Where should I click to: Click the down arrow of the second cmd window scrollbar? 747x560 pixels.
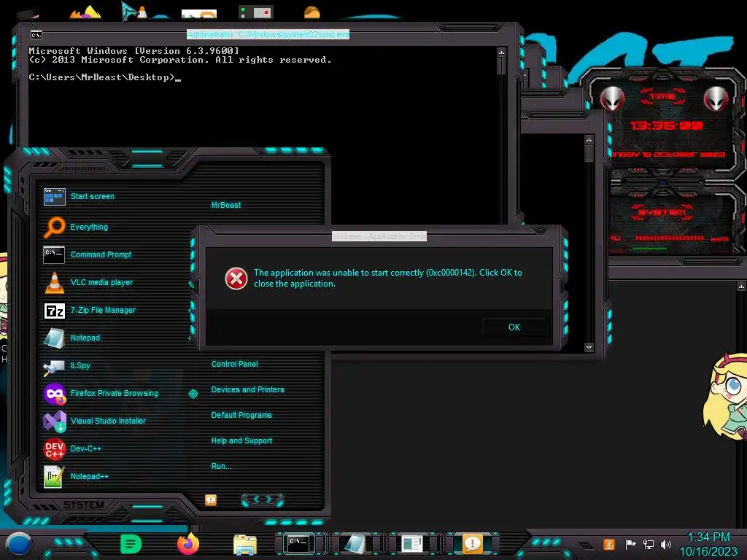(589, 347)
